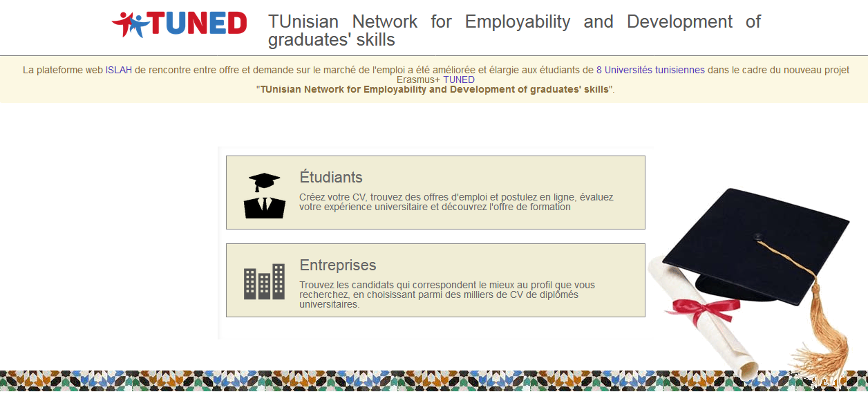
Task: Follow the TUNED link after Erasmus+
Action: coord(459,79)
